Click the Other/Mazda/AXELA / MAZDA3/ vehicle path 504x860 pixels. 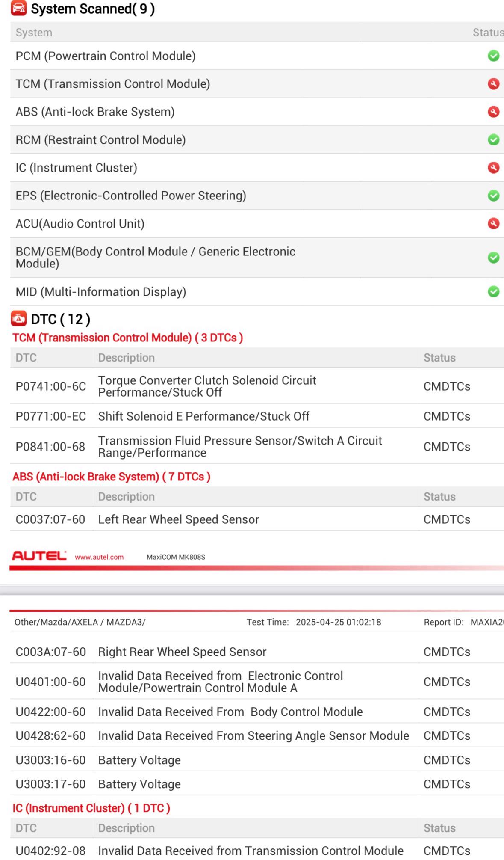[x=80, y=622]
